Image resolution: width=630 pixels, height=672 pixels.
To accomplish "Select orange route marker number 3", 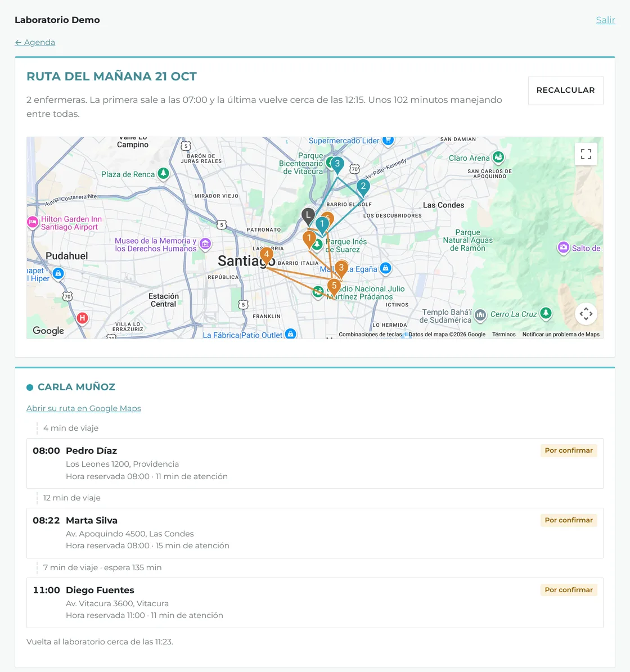I will (341, 269).
